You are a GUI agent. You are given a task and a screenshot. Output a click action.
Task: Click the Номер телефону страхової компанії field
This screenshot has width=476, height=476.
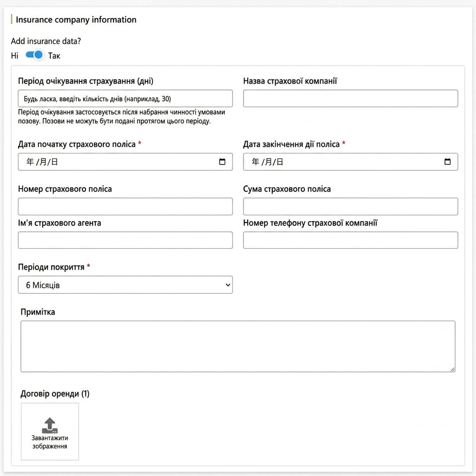click(350, 240)
